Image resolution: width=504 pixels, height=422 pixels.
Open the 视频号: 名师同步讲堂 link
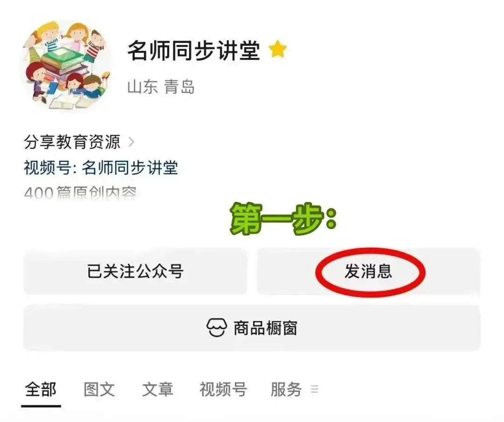pos(101,168)
